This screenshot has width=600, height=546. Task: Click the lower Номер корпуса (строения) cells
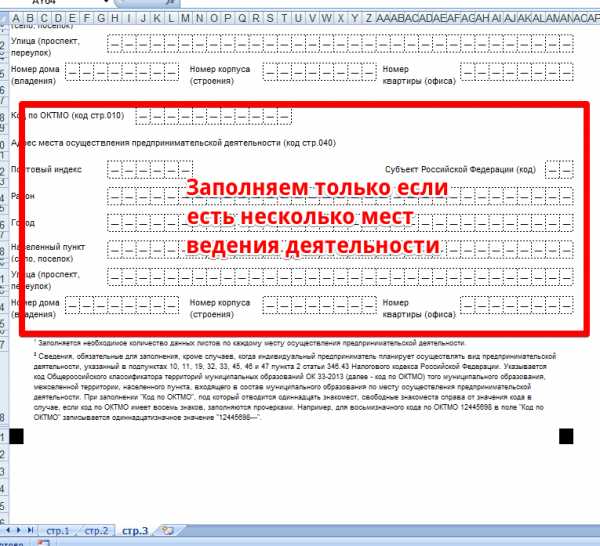pyautogui.click(x=320, y=305)
